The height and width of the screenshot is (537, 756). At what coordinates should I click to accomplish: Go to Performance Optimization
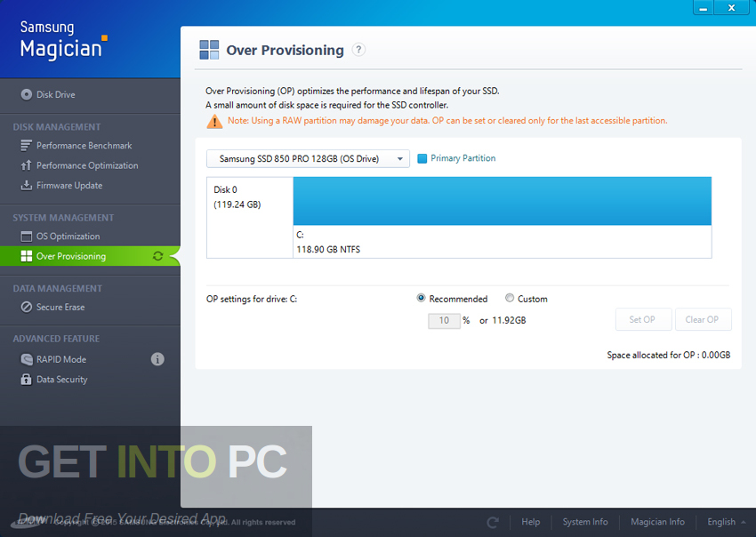click(x=87, y=165)
